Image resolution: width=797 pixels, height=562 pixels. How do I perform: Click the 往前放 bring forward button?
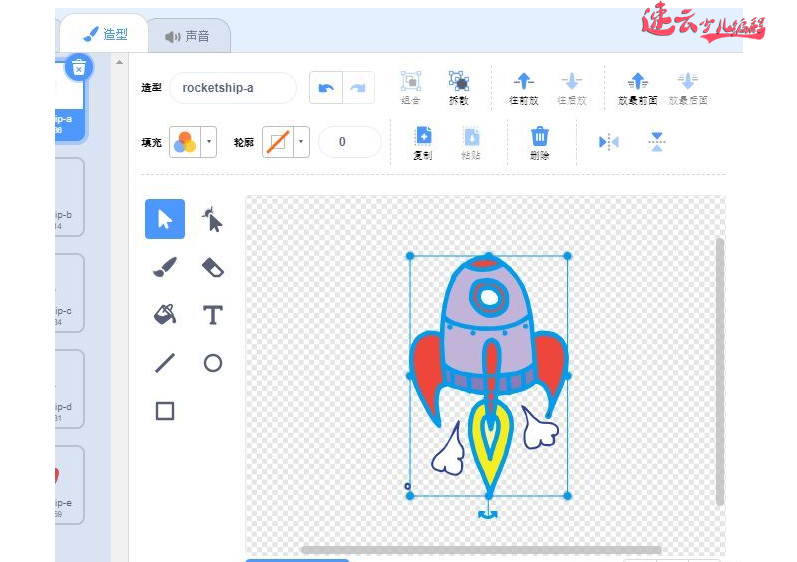click(524, 87)
